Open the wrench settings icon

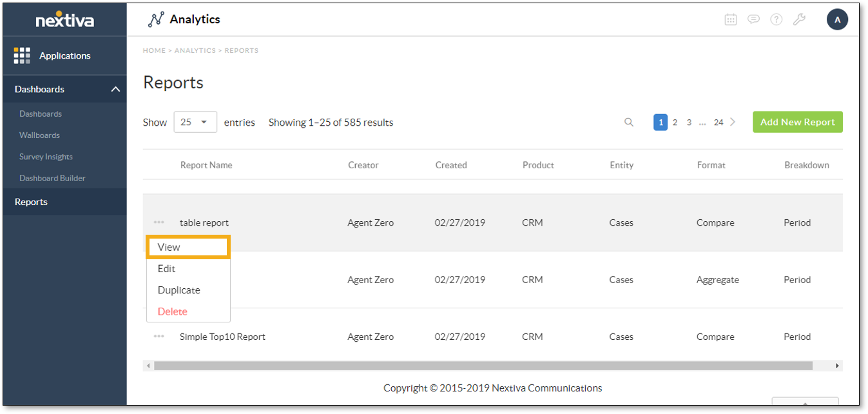click(x=799, y=19)
